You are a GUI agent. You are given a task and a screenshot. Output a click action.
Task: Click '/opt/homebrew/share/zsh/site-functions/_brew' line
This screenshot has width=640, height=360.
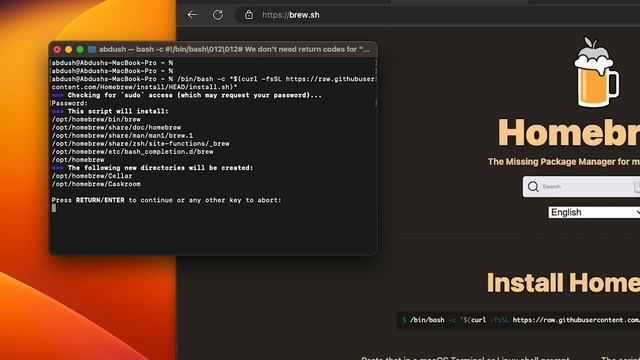coord(140,144)
